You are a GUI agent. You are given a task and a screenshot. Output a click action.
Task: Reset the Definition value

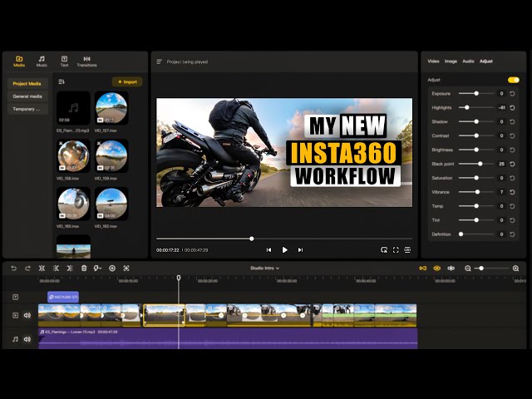[x=512, y=234]
